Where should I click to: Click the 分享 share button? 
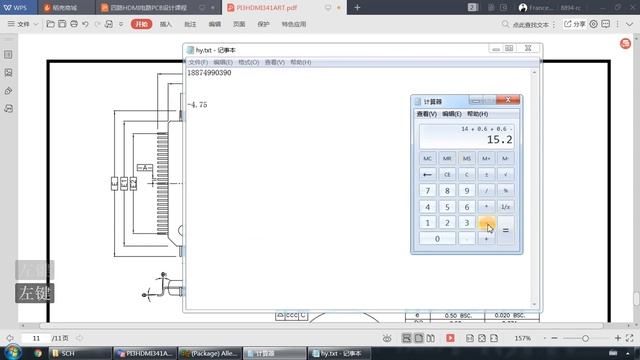(575, 24)
